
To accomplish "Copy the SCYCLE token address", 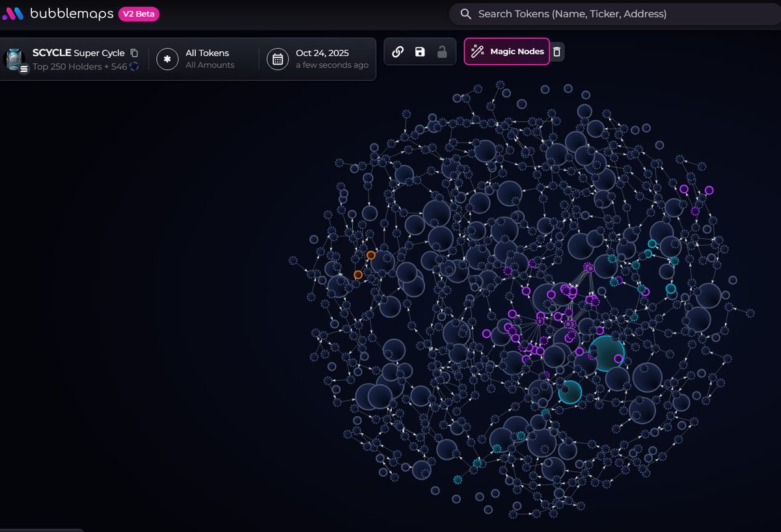I will coord(134,53).
